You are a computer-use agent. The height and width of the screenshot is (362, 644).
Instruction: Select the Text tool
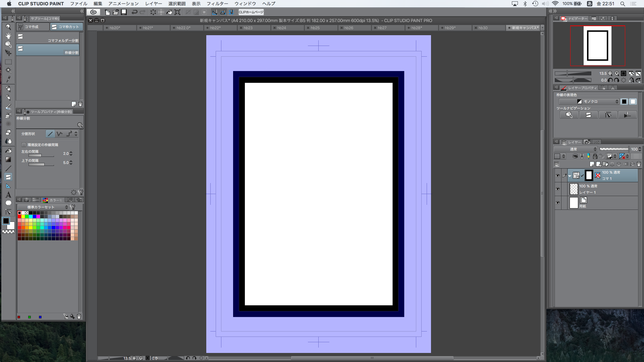[x=8, y=195]
